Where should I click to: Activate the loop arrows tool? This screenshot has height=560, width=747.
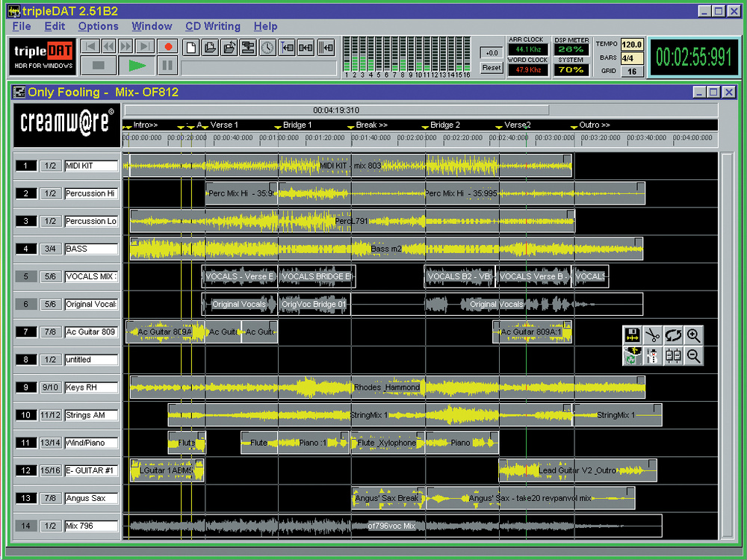[673, 336]
